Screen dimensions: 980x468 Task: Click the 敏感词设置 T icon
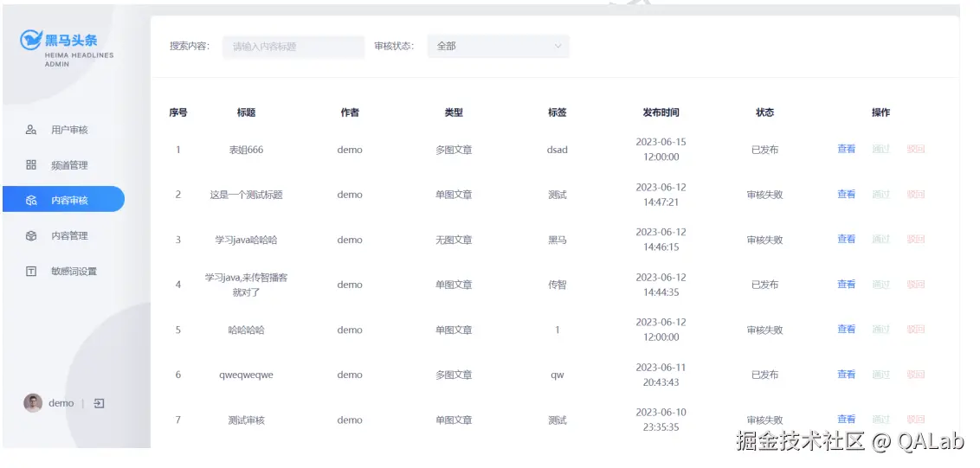click(31, 271)
